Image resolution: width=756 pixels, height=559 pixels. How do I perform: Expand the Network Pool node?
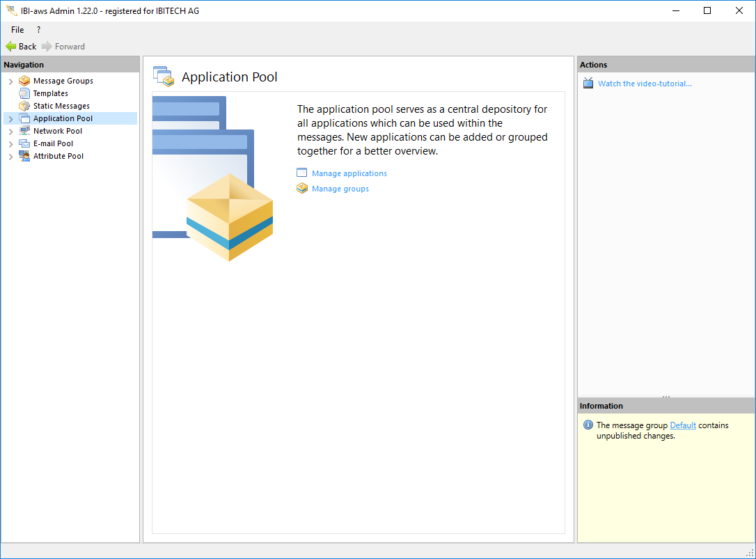tap(10, 132)
